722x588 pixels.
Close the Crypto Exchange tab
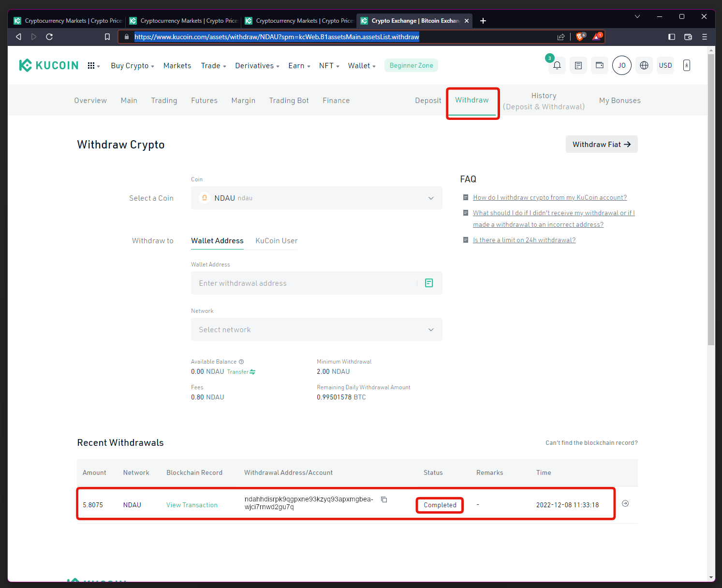[x=467, y=21]
